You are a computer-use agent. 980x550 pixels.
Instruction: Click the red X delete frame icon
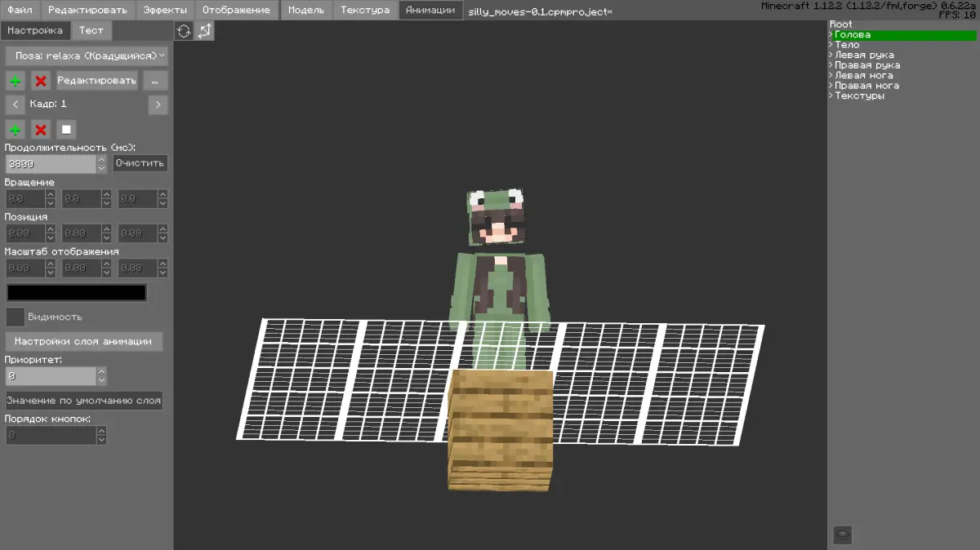pyautogui.click(x=40, y=130)
